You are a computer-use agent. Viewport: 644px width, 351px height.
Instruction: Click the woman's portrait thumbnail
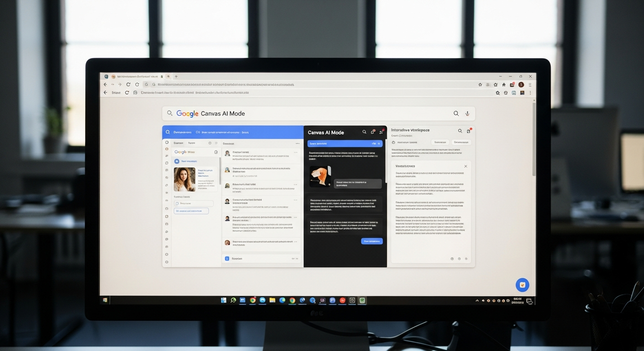(184, 179)
